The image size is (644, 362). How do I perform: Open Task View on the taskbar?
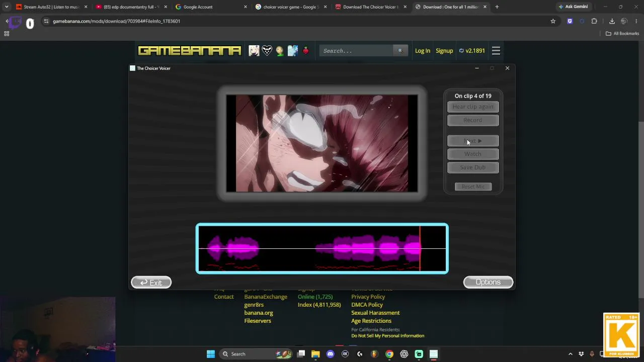point(301,354)
